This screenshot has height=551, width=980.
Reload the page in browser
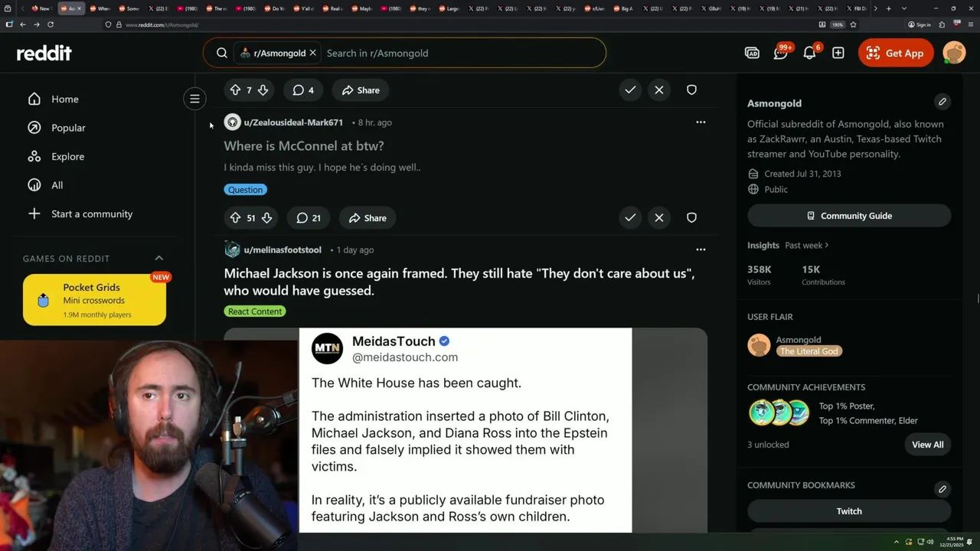(x=51, y=24)
